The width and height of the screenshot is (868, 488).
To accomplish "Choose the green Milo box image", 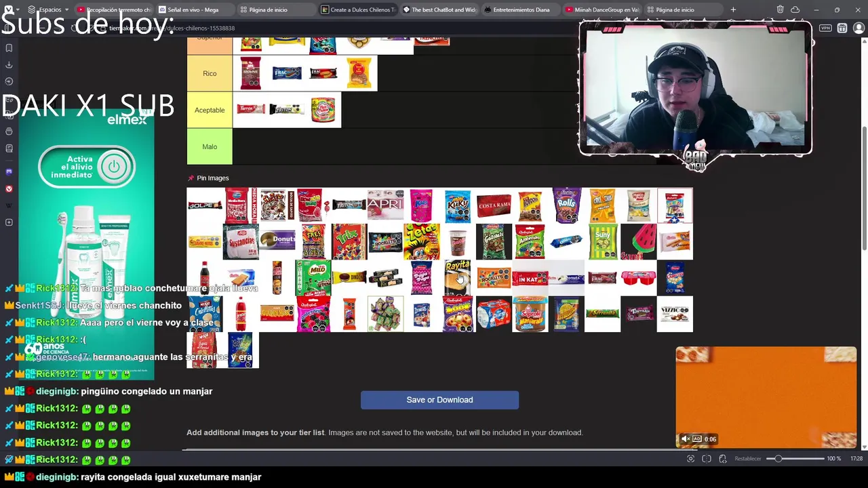I will (313, 278).
